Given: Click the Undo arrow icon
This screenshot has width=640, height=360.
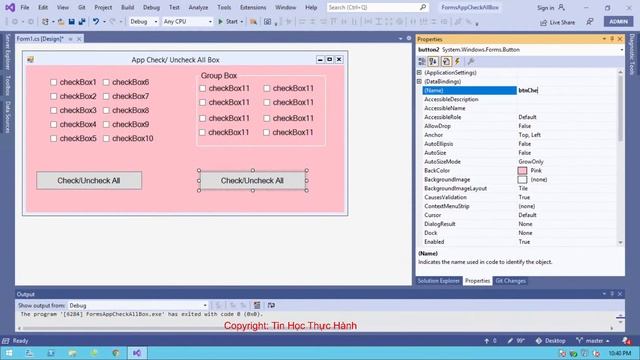Looking at the screenshot, I should coord(96,22).
